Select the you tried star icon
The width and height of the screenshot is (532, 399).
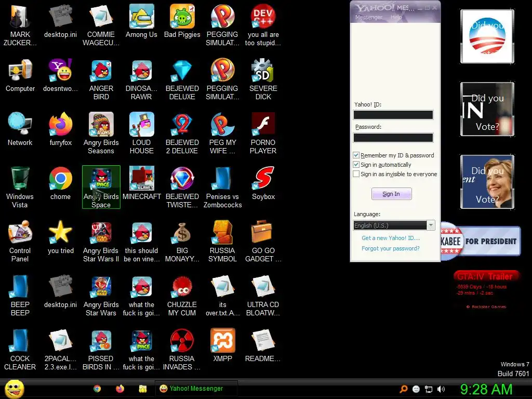pyautogui.click(x=60, y=237)
